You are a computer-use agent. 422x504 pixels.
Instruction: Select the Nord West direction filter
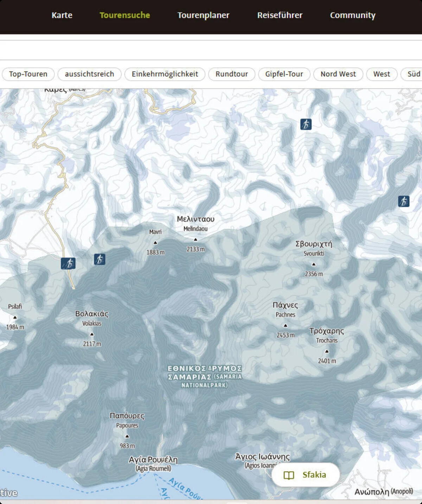(x=338, y=74)
